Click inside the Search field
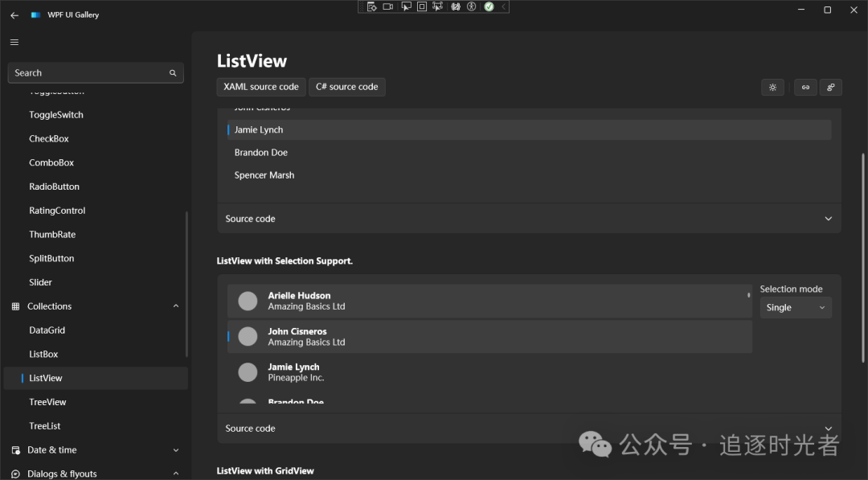Viewport: 868px width, 480px height. pos(88,72)
